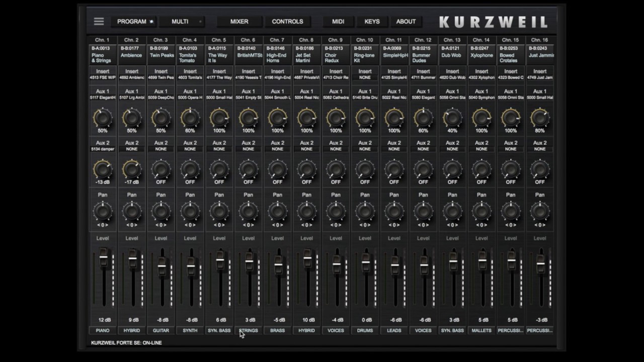
Task: Click the Chn. 10 DRUMS level fader
Action: (x=366, y=262)
